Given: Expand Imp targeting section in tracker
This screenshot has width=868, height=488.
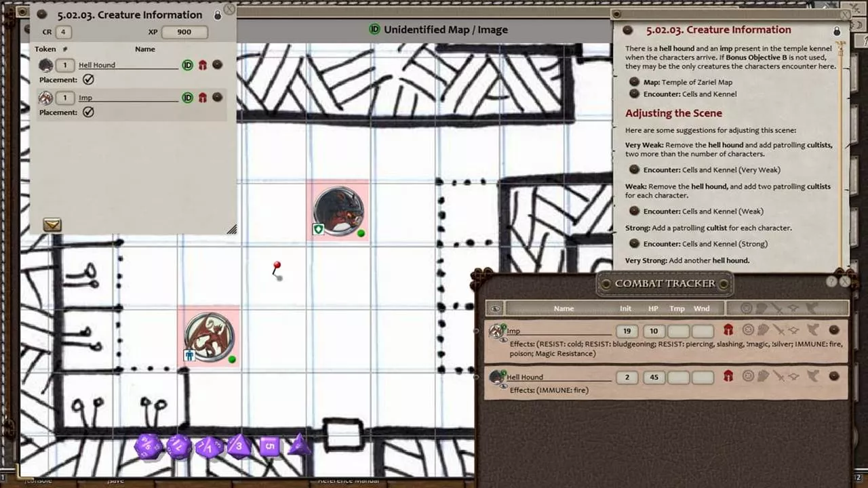Looking at the screenshot, I should point(748,330).
